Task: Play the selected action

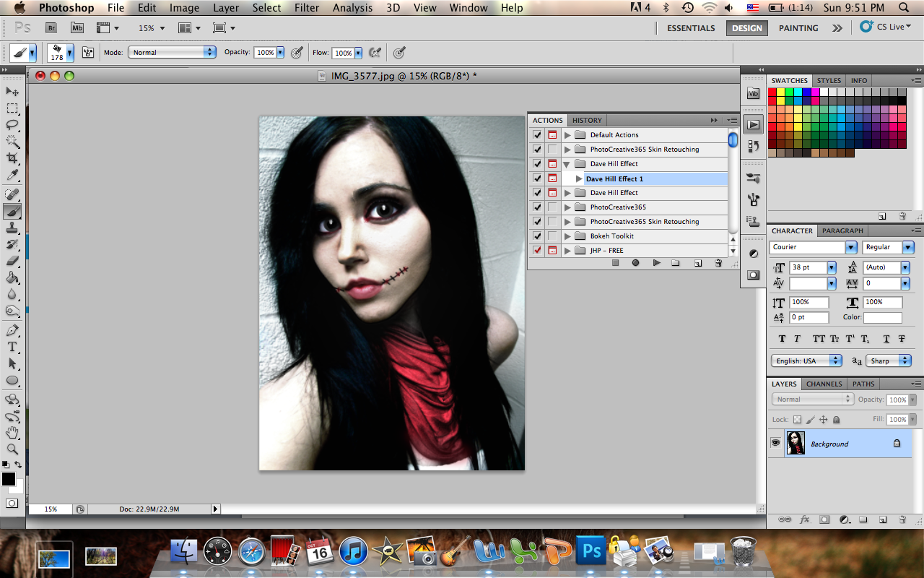Action: (x=656, y=263)
